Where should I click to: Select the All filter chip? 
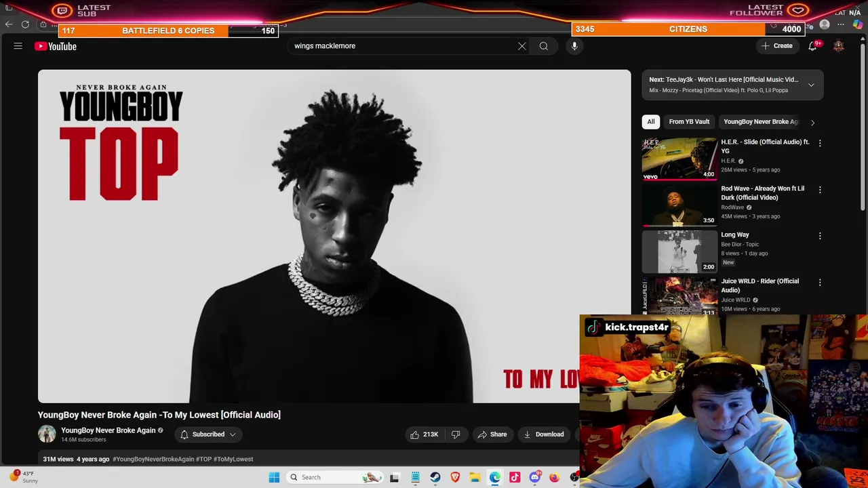[651, 122]
